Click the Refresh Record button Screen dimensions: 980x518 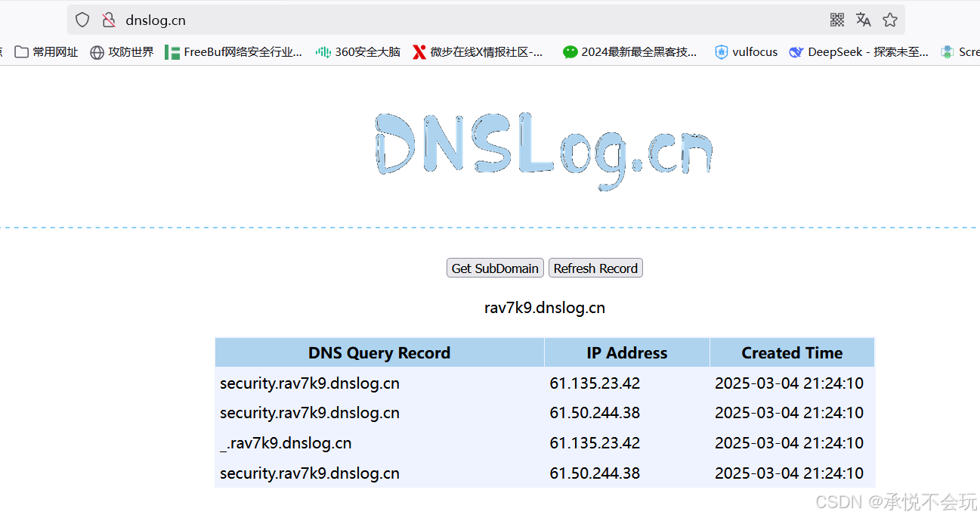pos(595,268)
